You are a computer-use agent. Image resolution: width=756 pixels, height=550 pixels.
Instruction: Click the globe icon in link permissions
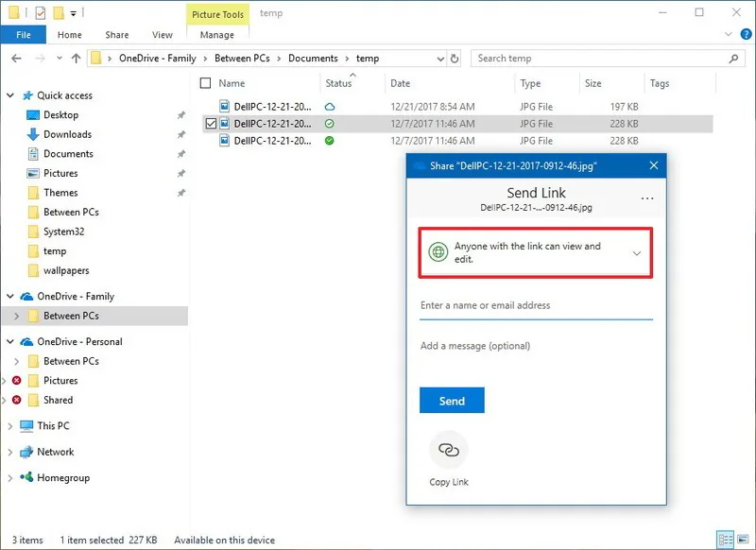point(438,252)
